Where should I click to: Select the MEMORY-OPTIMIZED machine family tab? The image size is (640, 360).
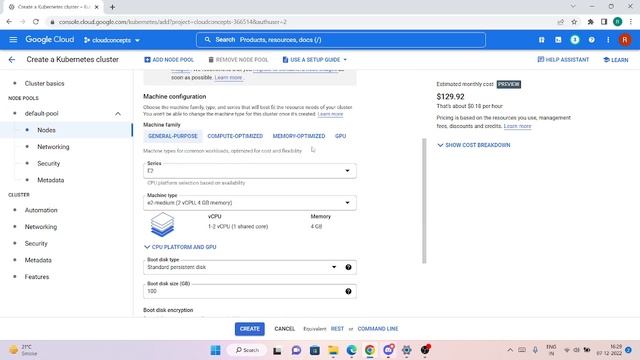tap(299, 136)
